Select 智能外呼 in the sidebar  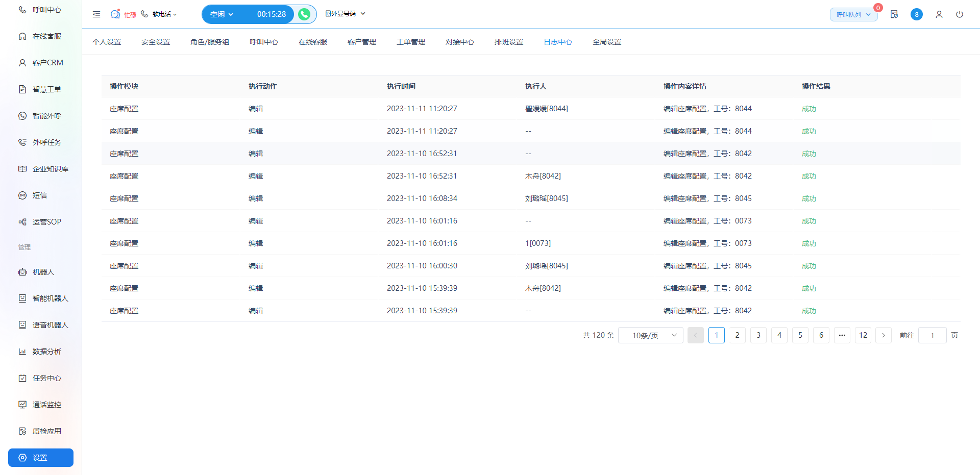[41, 116]
